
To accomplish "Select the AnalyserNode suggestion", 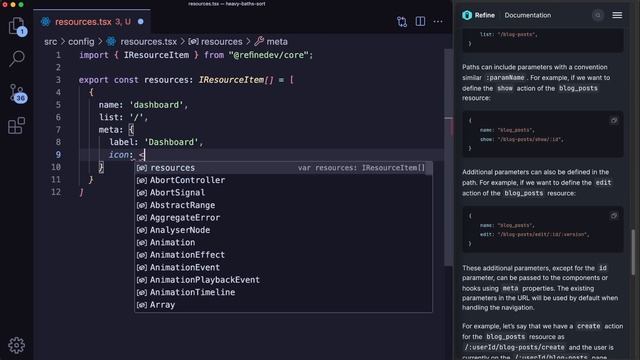I will coord(283,230).
